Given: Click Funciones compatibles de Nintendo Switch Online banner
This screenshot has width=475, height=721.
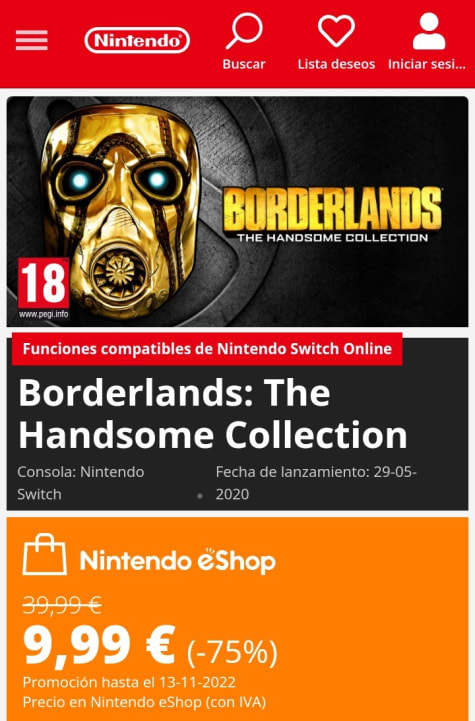Looking at the screenshot, I should tap(207, 349).
